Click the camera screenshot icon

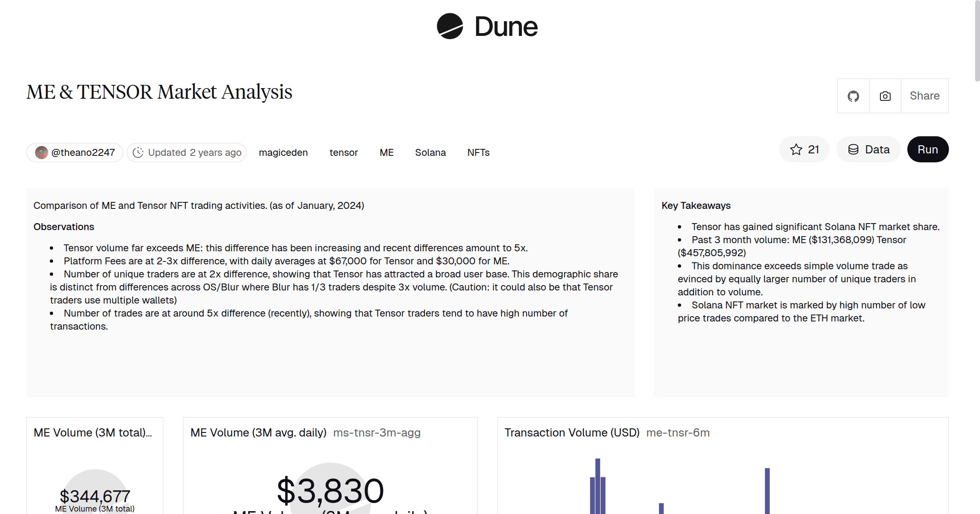[x=884, y=96]
